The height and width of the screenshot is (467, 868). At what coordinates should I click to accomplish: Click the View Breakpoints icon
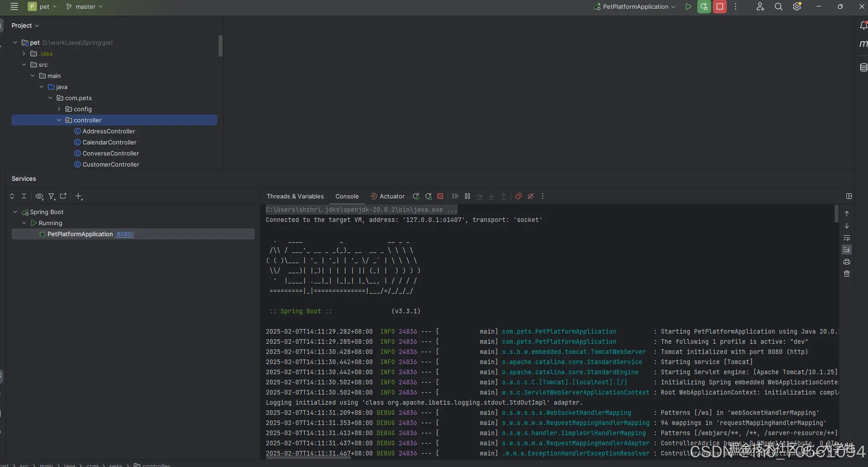tap(519, 196)
